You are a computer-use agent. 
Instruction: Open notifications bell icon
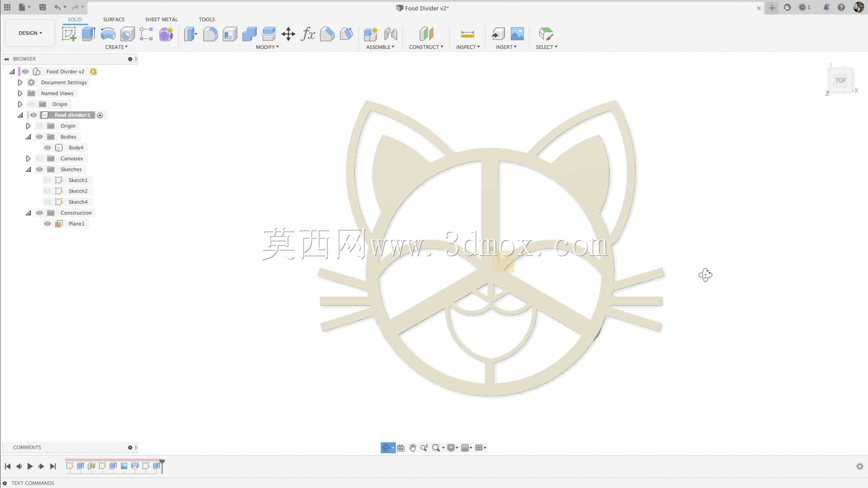(x=826, y=7)
